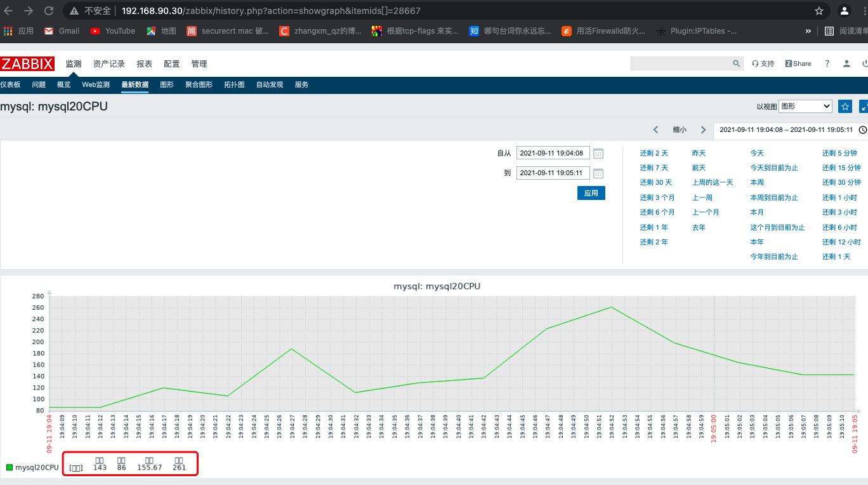Click the browser address bar URL
868x485 pixels.
tap(272, 11)
